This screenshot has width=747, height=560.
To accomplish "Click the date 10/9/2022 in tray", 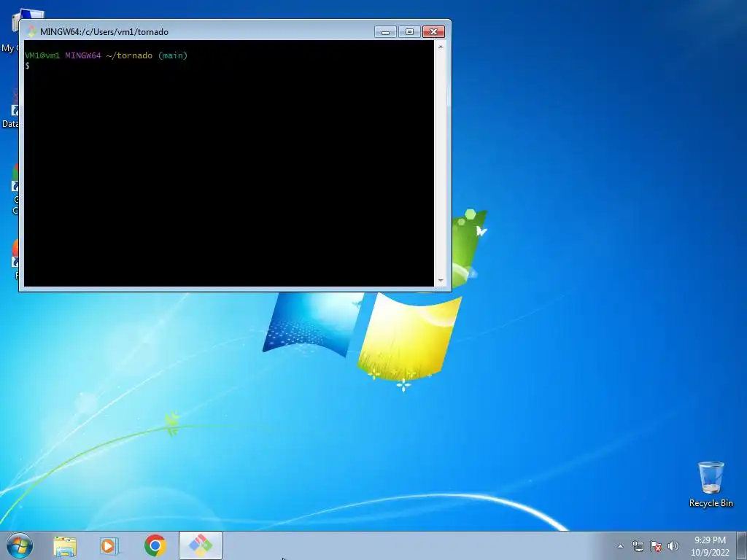I will pyautogui.click(x=710, y=553).
